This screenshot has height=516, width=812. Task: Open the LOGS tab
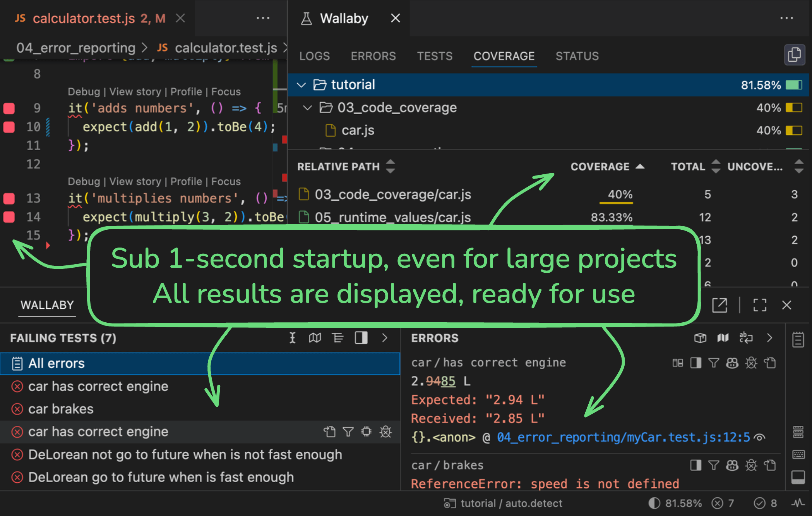[x=314, y=56]
